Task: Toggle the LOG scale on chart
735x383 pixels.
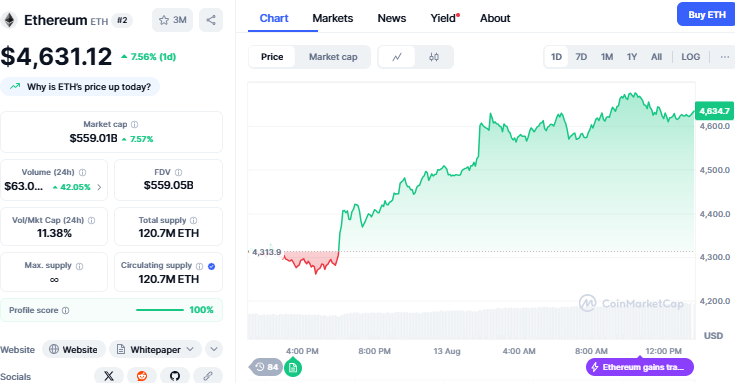Action: (x=690, y=57)
